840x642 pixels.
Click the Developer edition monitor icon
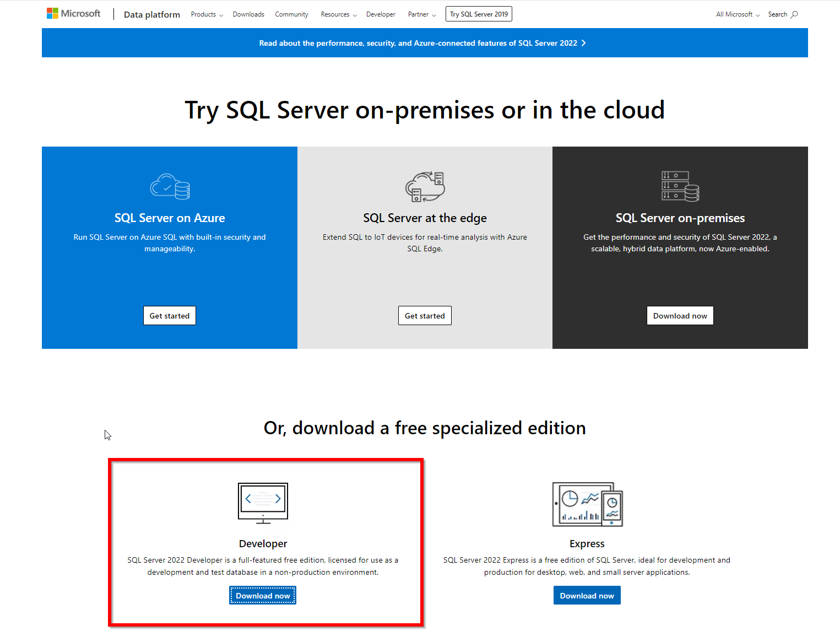tap(263, 503)
